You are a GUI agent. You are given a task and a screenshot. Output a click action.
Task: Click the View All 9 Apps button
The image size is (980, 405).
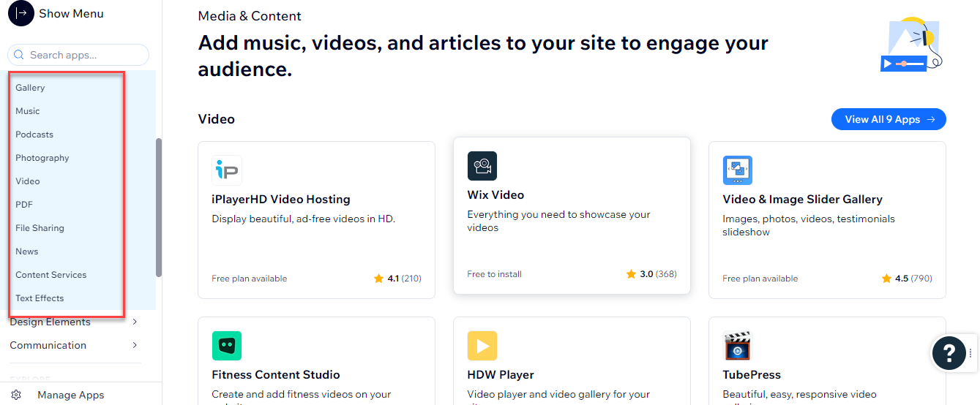point(889,119)
